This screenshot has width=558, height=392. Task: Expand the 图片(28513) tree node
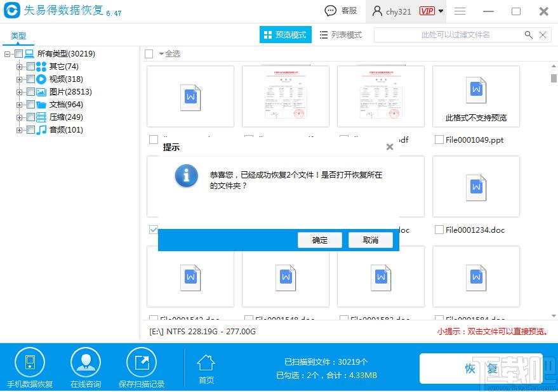click(19, 92)
